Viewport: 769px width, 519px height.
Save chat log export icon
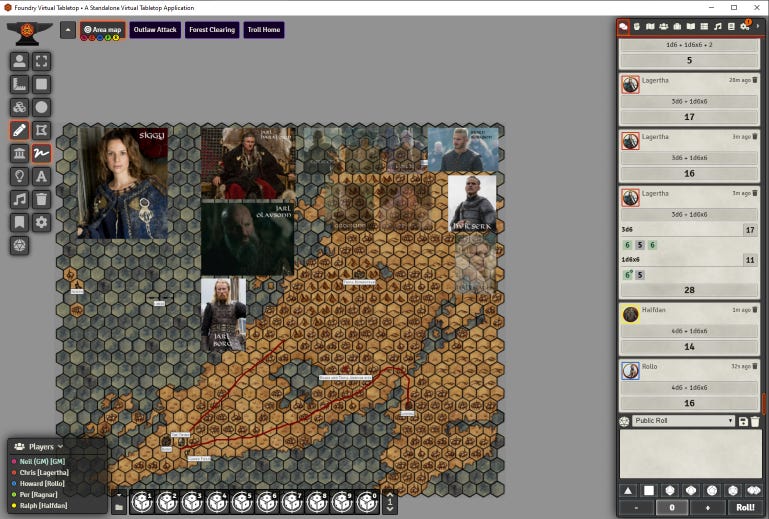coord(743,421)
